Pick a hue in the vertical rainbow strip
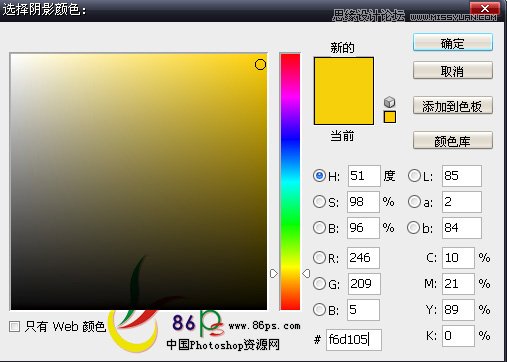This screenshot has height=362, width=507. tap(290, 182)
